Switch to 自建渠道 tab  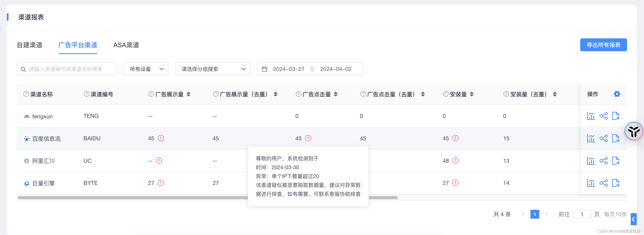click(x=29, y=45)
